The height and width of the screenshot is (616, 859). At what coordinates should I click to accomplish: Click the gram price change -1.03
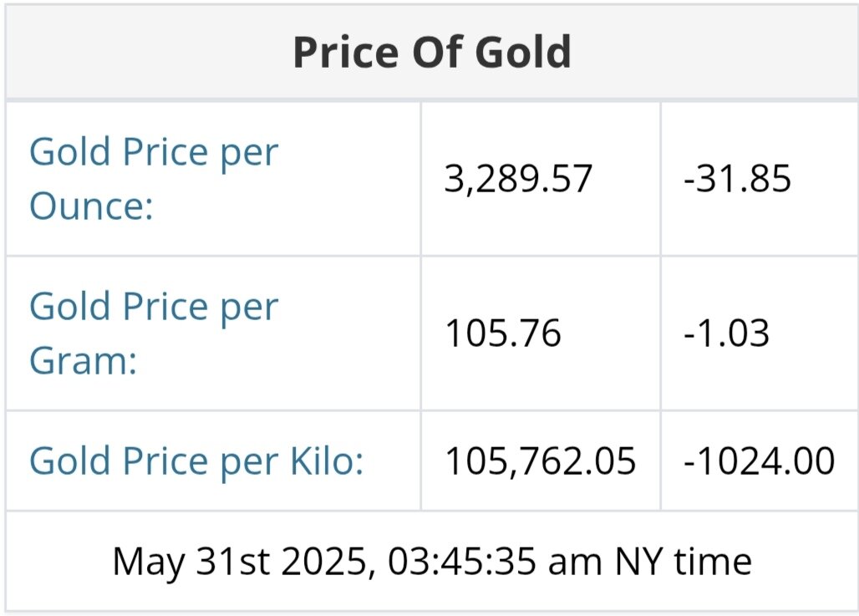[x=725, y=334]
